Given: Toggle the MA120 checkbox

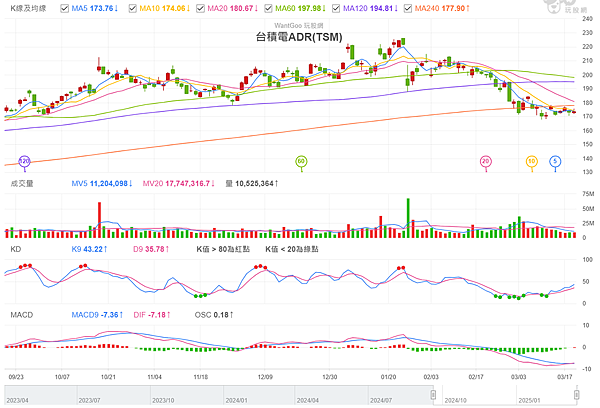Looking at the screenshot, I should coord(336,8).
